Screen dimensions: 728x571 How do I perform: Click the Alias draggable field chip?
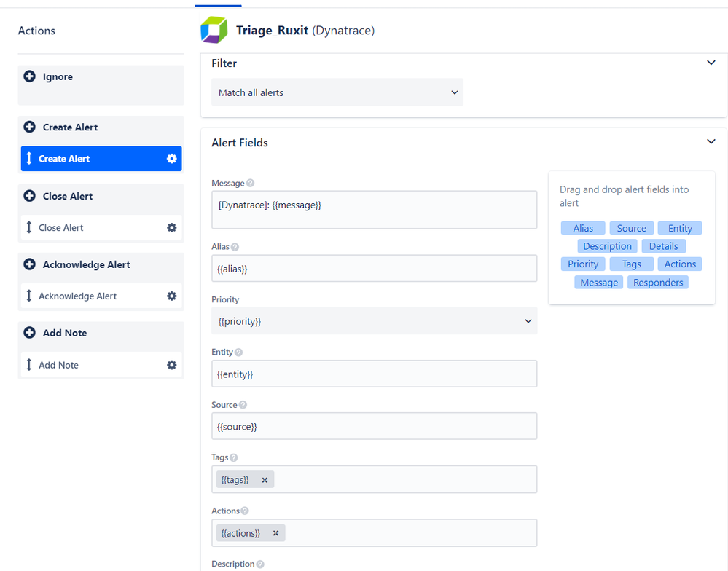coord(583,228)
